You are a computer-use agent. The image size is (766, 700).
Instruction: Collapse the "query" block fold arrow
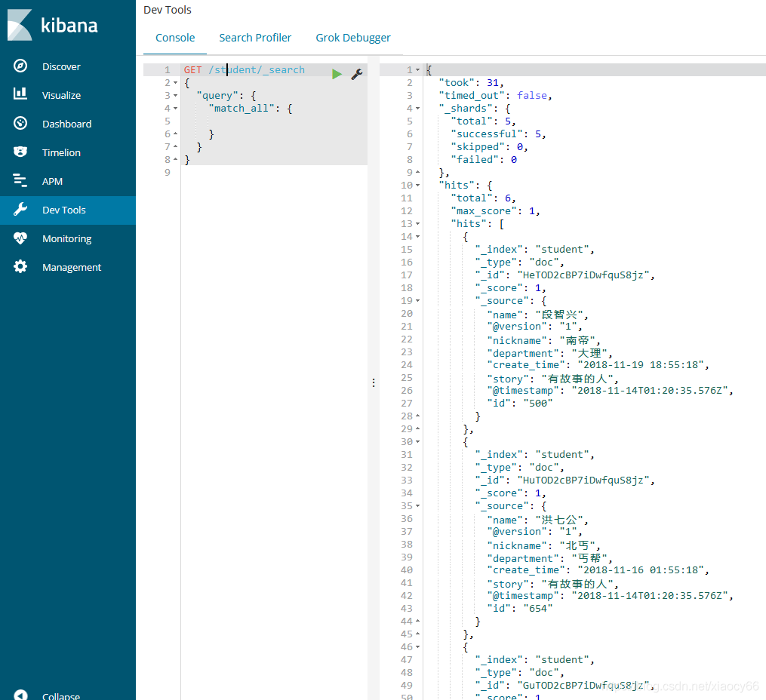176,96
